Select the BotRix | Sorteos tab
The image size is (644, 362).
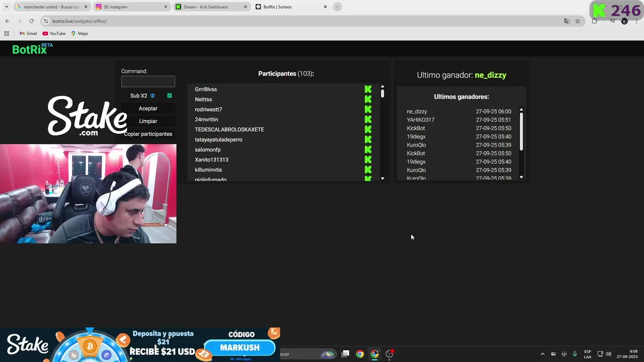click(x=291, y=7)
